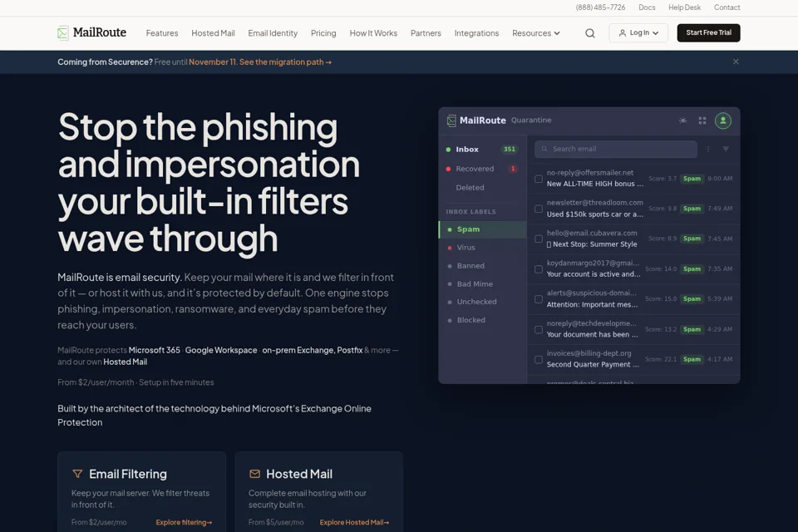
Task: Click the MailRoute logo in Quarantine panel
Action: (476, 121)
